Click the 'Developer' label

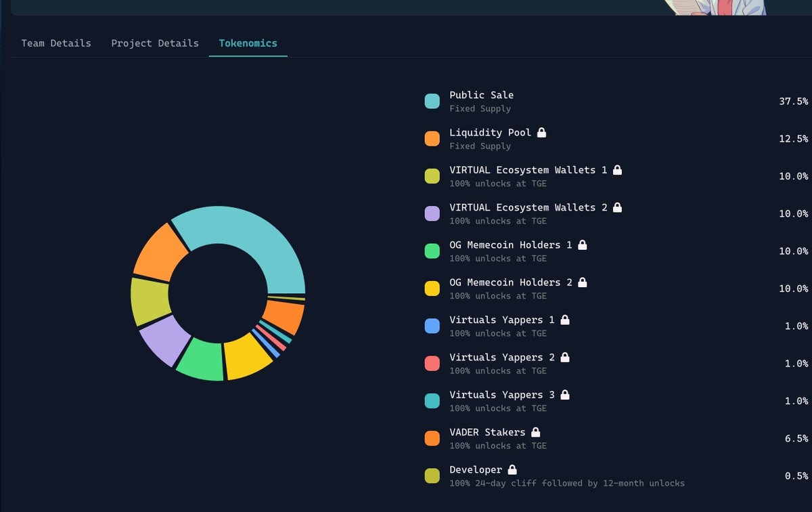coord(476,469)
